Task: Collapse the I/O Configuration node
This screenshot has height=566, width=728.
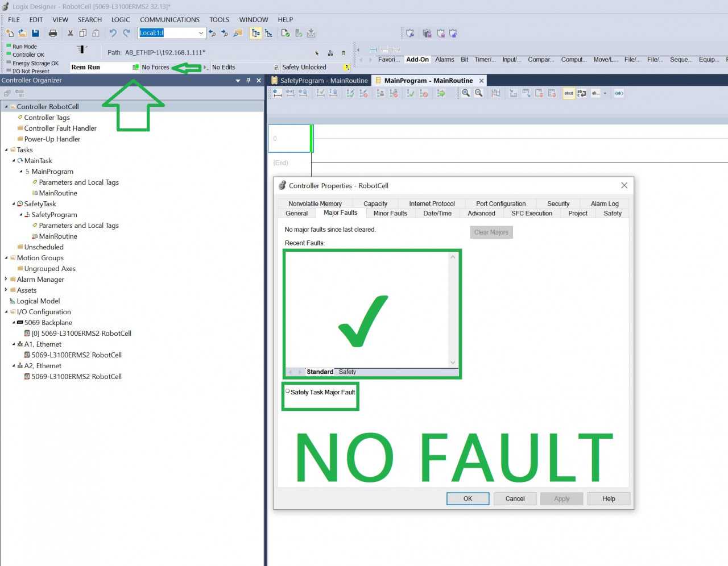Action: [6, 312]
